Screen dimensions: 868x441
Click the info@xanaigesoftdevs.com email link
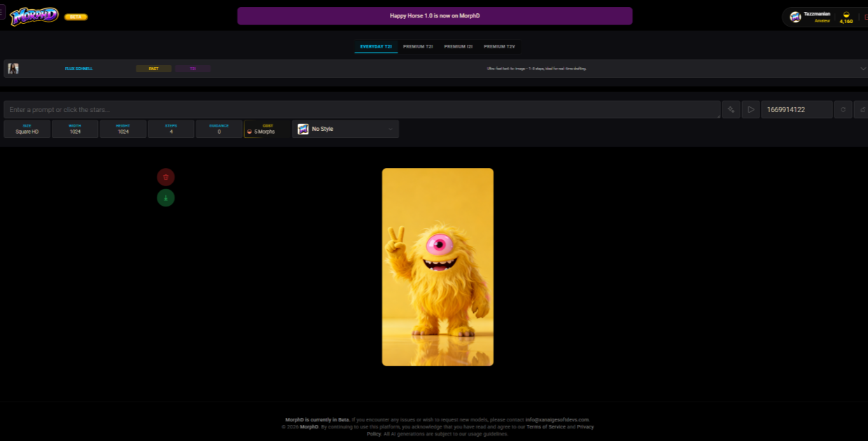point(557,419)
